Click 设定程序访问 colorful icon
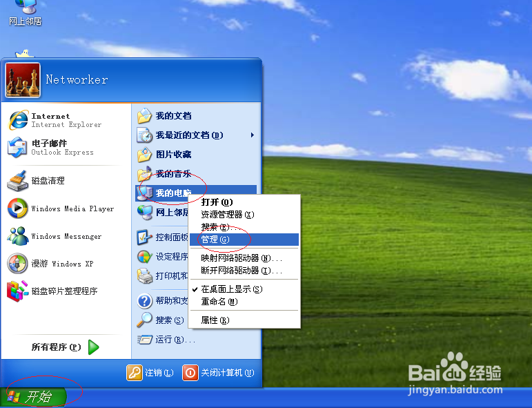Screen dimensions: 532x408 (x=145, y=257)
